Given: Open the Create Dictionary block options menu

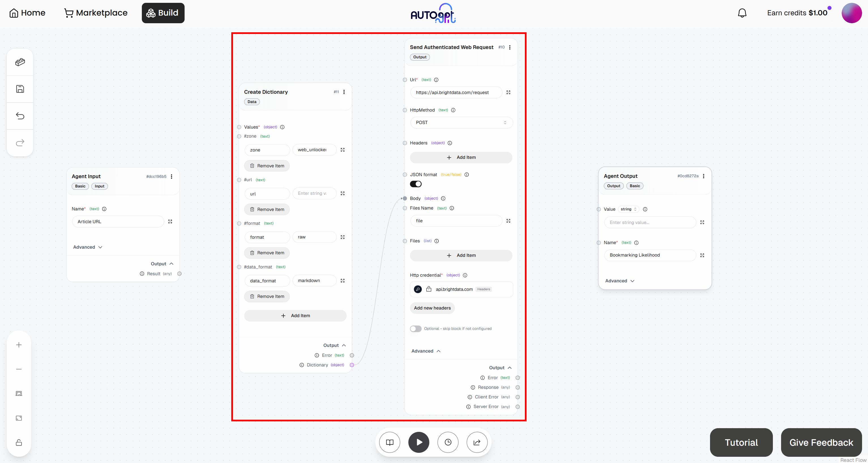Looking at the screenshot, I should [344, 92].
